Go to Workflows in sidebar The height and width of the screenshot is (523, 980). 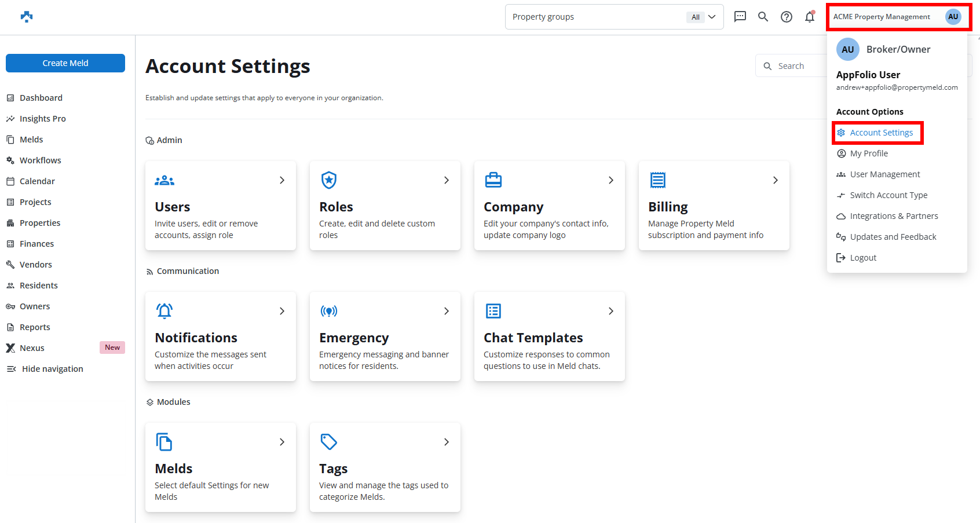click(x=40, y=160)
